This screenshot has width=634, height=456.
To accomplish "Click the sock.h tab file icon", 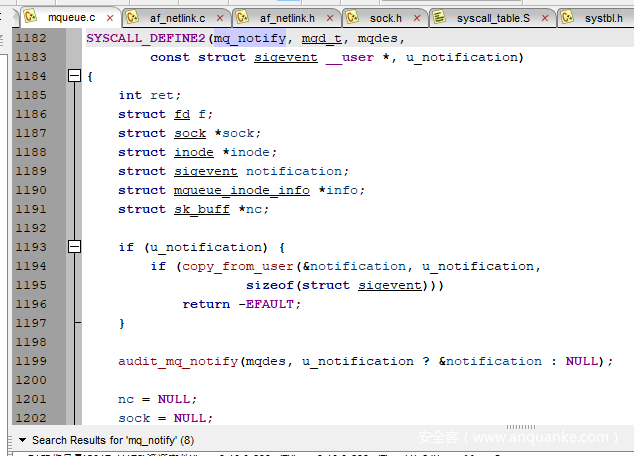I will [353, 17].
